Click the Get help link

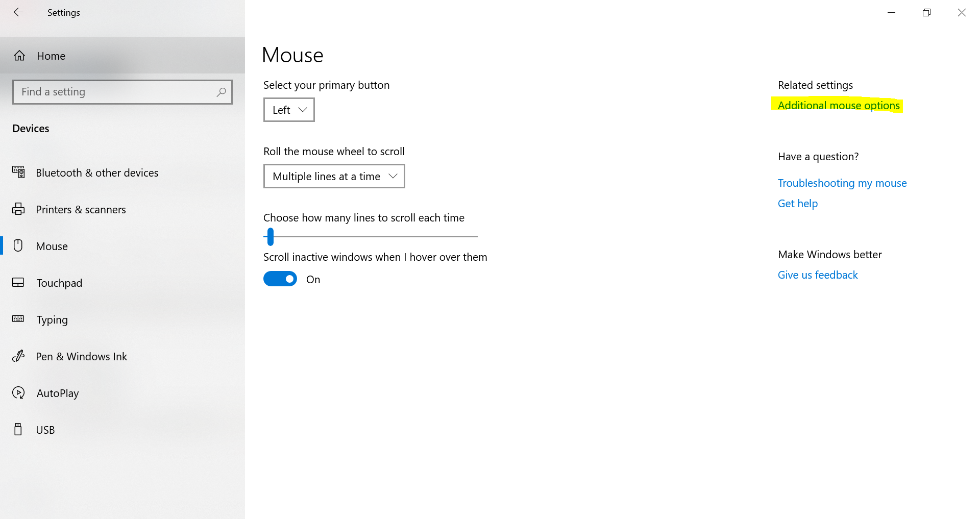tap(797, 204)
